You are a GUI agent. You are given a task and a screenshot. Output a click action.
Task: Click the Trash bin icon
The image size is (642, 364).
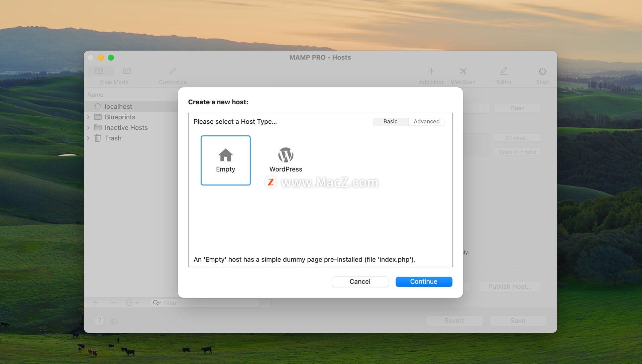[x=98, y=138]
